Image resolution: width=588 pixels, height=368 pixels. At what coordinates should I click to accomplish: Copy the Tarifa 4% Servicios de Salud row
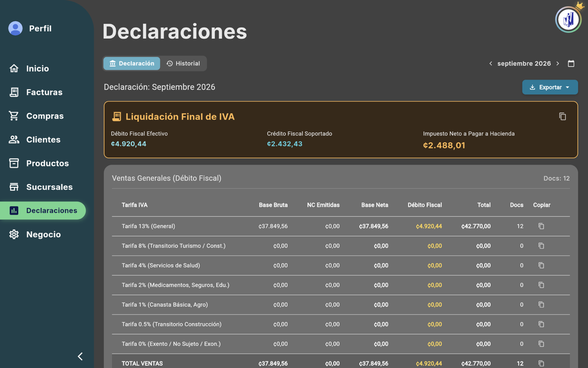pyautogui.click(x=541, y=265)
